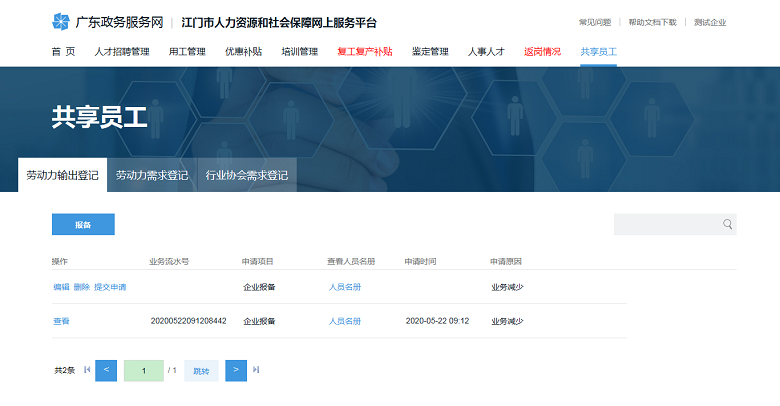780x406 pixels.
Task: Click 编辑 link in first row
Action: (x=61, y=287)
